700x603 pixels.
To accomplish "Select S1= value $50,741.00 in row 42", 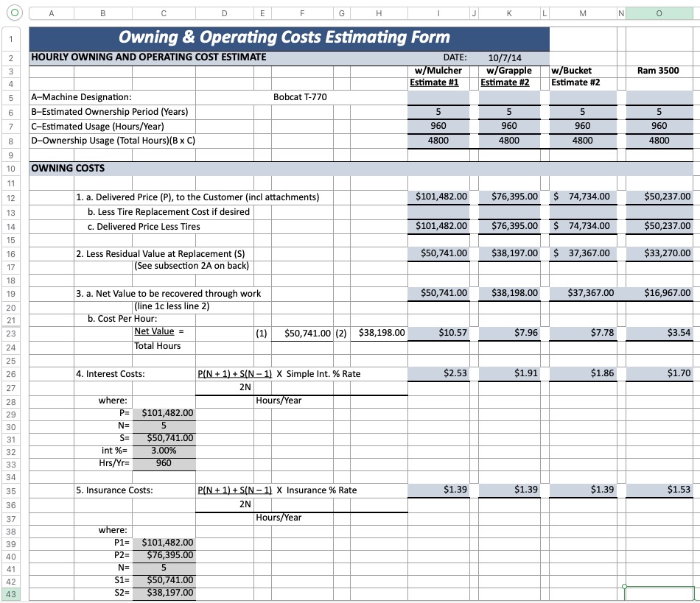I will (x=164, y=580).
